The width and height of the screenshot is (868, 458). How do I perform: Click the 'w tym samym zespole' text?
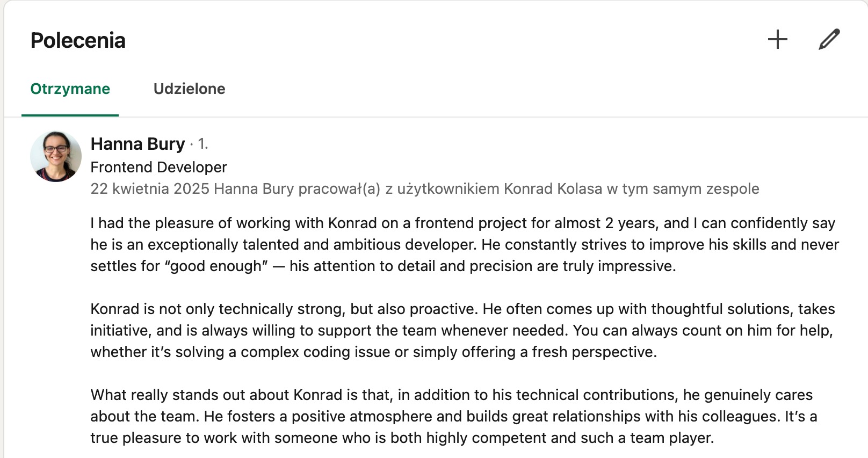[683, 189]
